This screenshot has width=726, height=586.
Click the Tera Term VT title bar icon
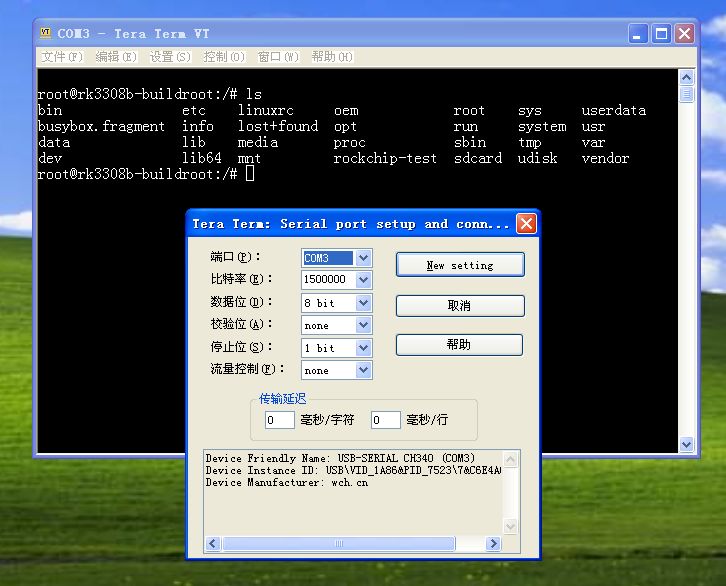(46, 33)
